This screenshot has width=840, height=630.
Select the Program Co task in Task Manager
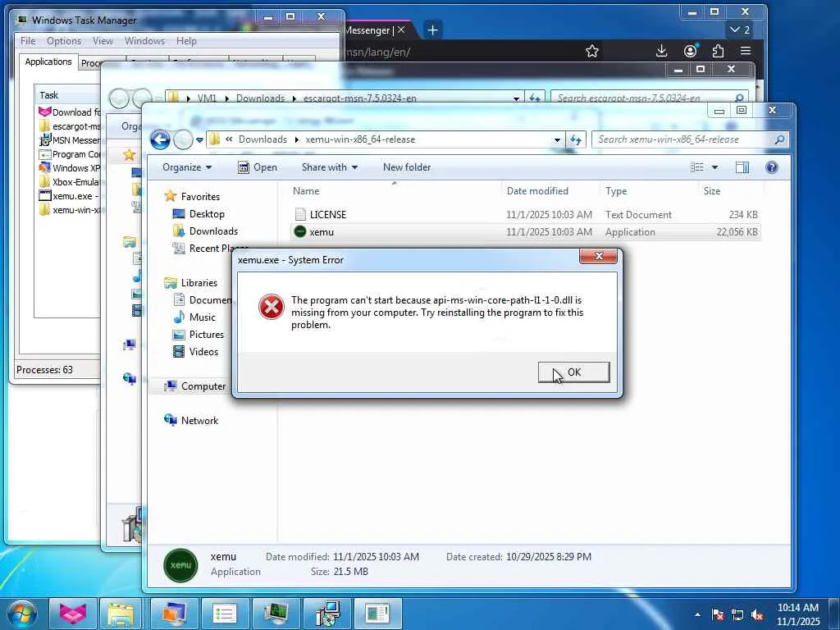pos(69,154)
